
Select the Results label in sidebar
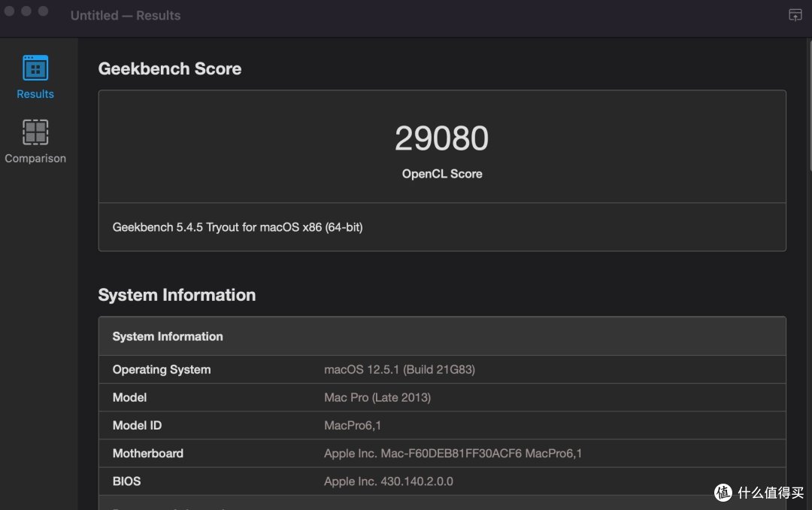(35, 94)
